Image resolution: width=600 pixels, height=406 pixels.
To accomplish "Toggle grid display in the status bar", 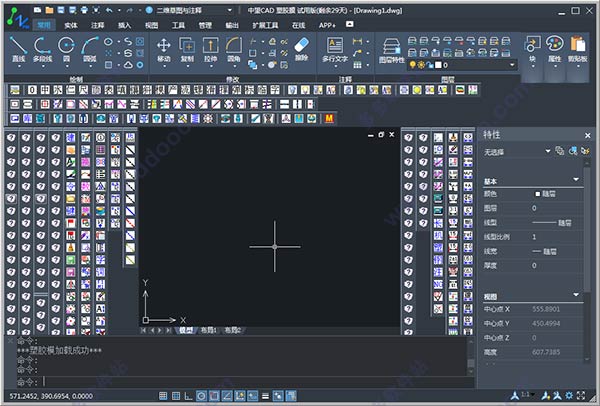I will point(176,396).
